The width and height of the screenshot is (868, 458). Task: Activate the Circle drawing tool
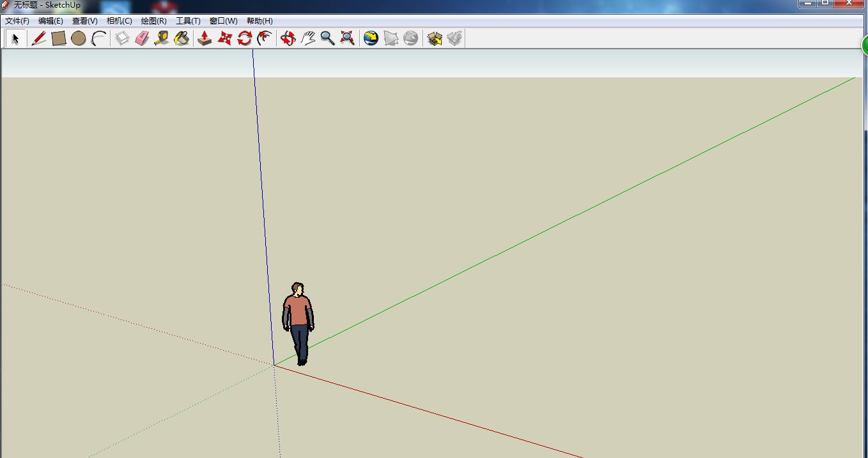pos(79,39)
